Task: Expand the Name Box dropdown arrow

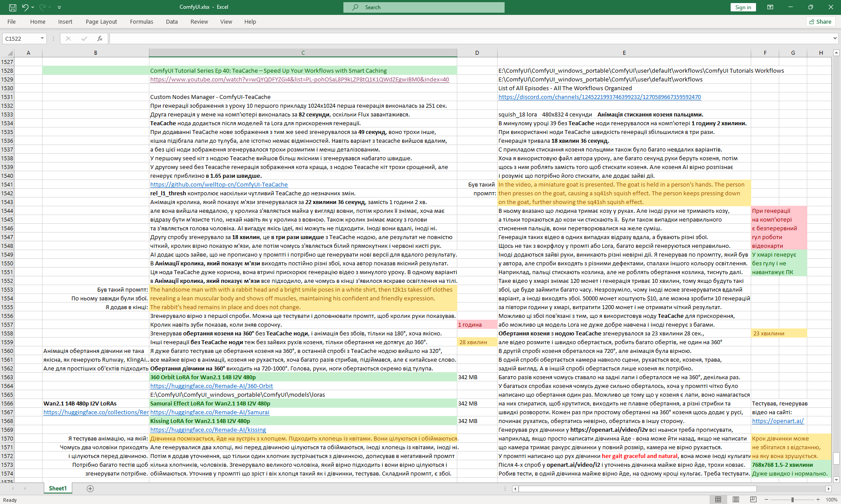Action: coord(42,39)
